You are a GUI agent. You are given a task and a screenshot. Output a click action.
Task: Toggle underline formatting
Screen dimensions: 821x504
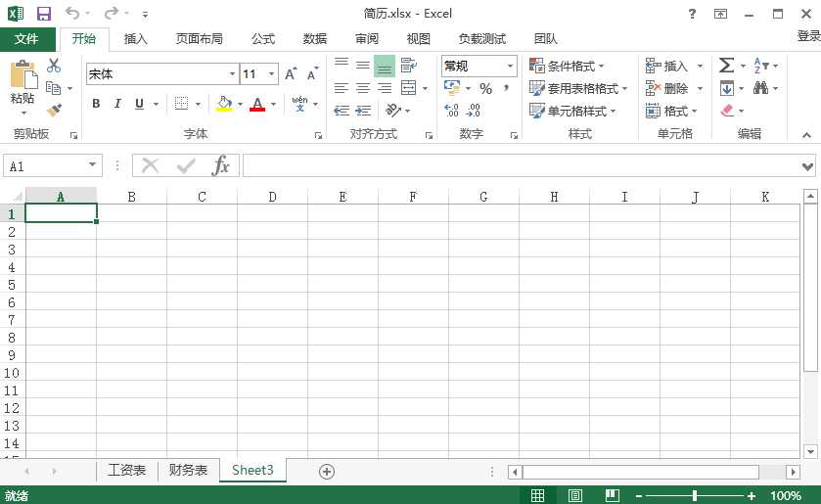(x=139, y=103)
